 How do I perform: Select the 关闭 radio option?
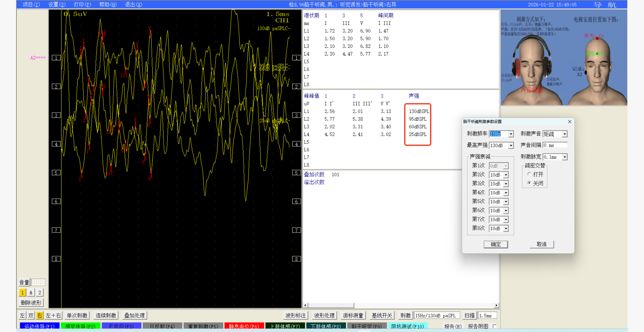coord(529,183)
